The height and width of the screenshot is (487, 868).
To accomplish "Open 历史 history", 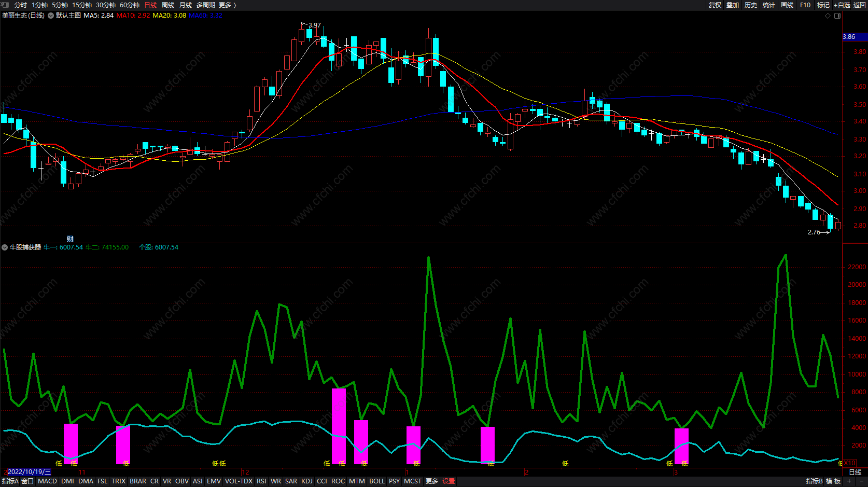I will (x=751, y=5).
